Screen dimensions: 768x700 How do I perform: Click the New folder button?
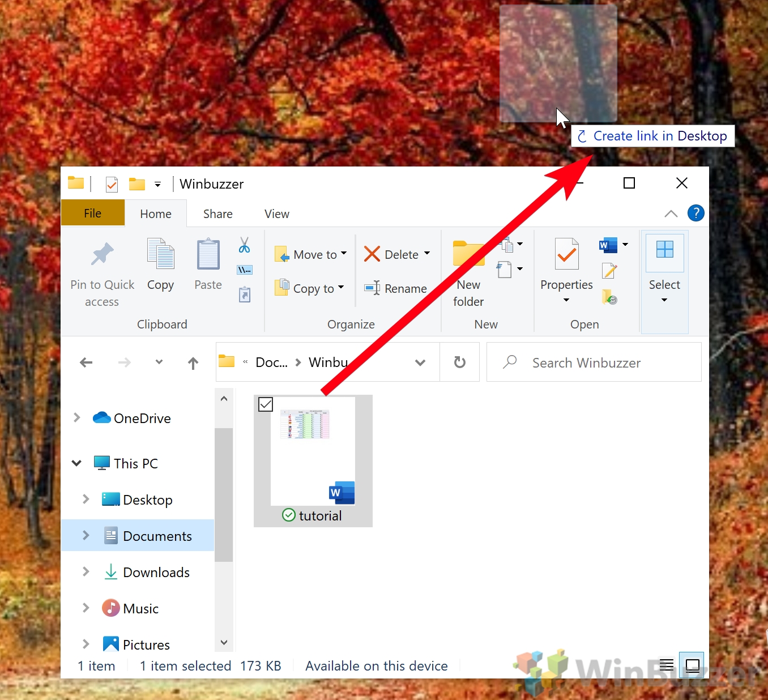tap(468, 273)
